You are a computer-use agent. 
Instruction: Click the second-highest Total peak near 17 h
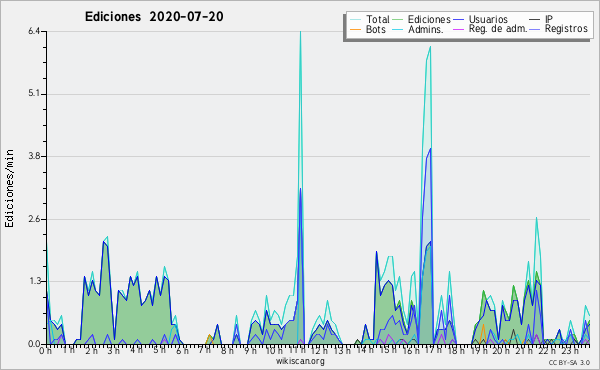430,47
